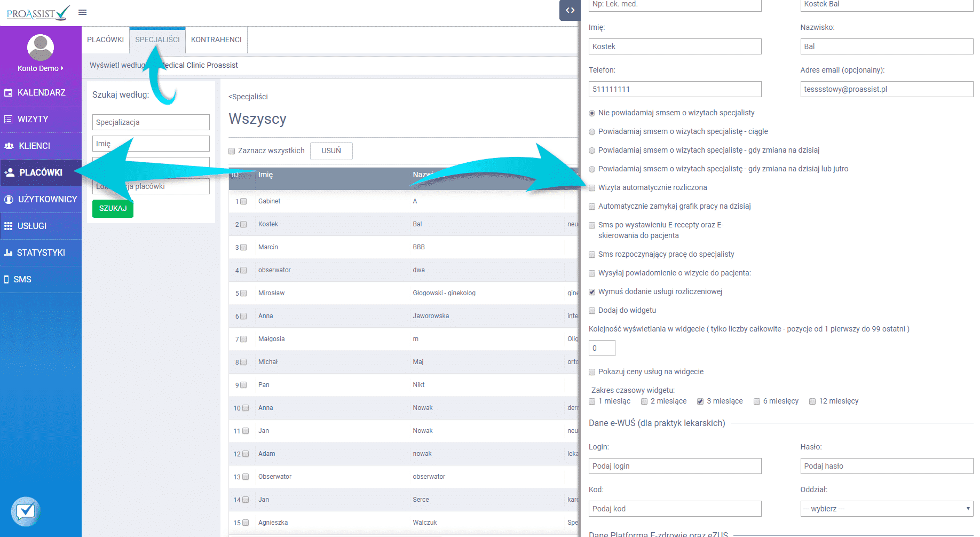Select the checkbox for row Michał Maj
The image size is (980, 537).
(243, 362)
